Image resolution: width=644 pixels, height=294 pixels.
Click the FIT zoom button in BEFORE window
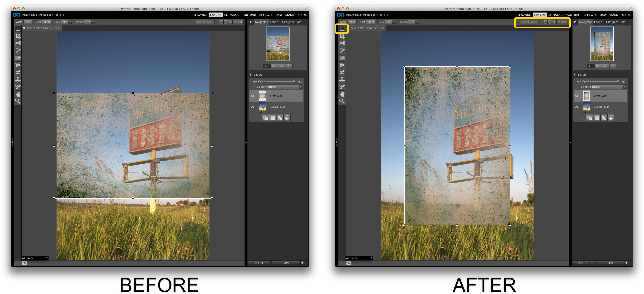(266, 66)
